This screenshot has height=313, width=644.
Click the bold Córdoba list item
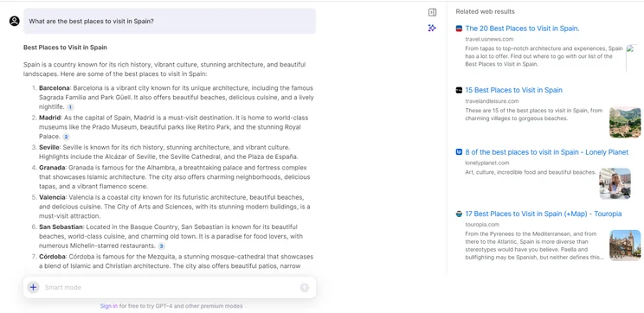coord(52,257)
